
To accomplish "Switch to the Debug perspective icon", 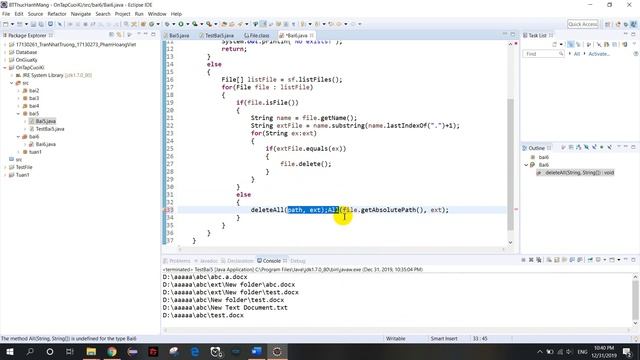I will [626, 24].
